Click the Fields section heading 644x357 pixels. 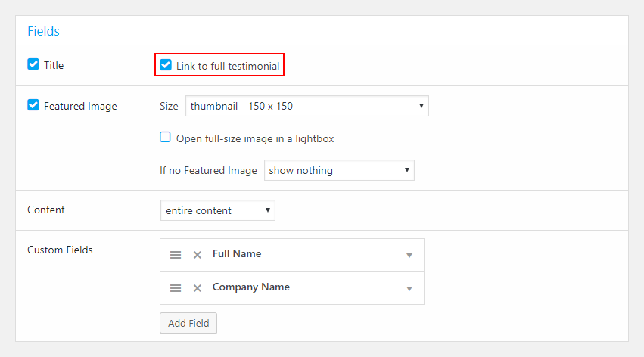44,31
